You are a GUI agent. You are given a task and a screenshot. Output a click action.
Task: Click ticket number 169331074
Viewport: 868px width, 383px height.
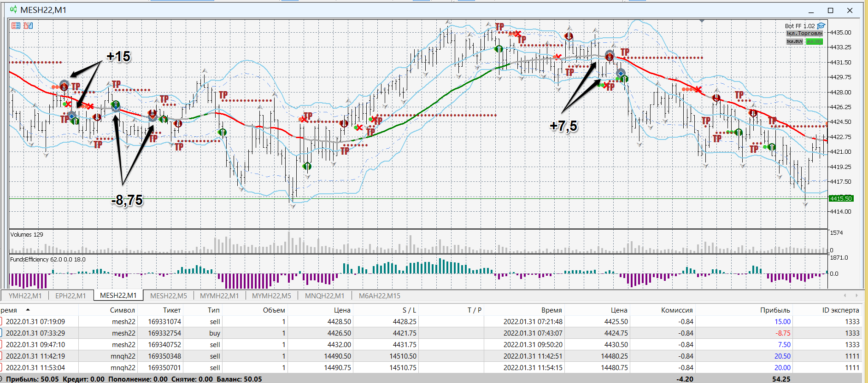[x=164, y=321]
